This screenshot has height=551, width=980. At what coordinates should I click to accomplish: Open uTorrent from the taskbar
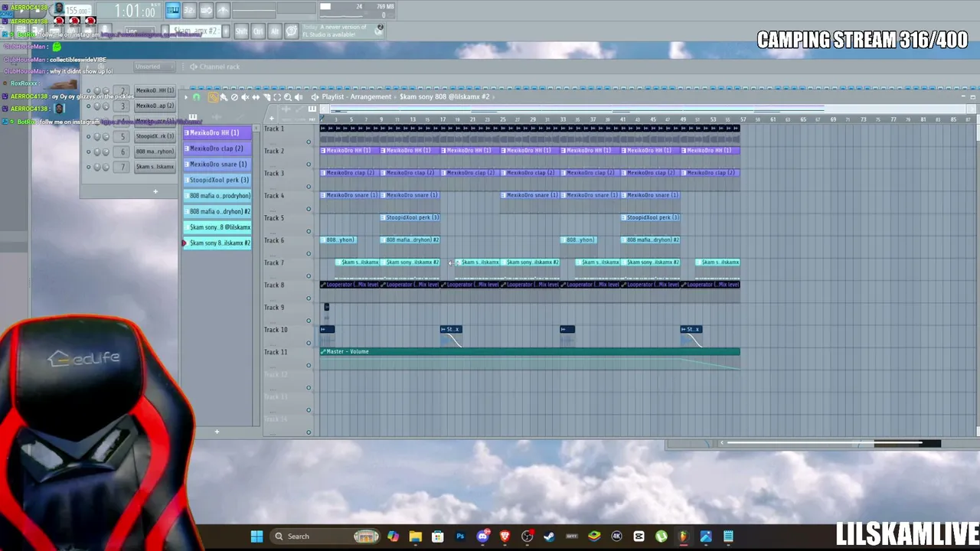pos(661,536)
